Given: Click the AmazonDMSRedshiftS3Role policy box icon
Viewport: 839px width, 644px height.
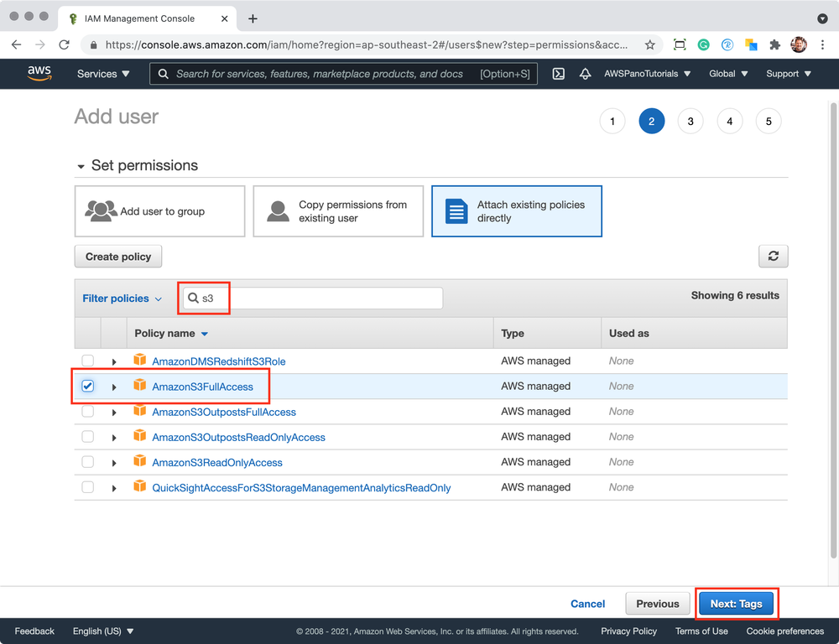Looking at the screenshot, I should click(139, 360).
